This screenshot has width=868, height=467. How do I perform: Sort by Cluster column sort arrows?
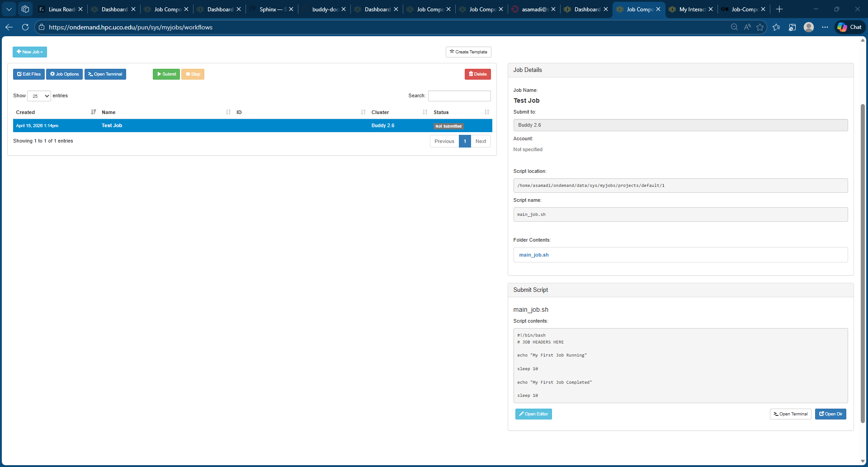click(425, 112)
